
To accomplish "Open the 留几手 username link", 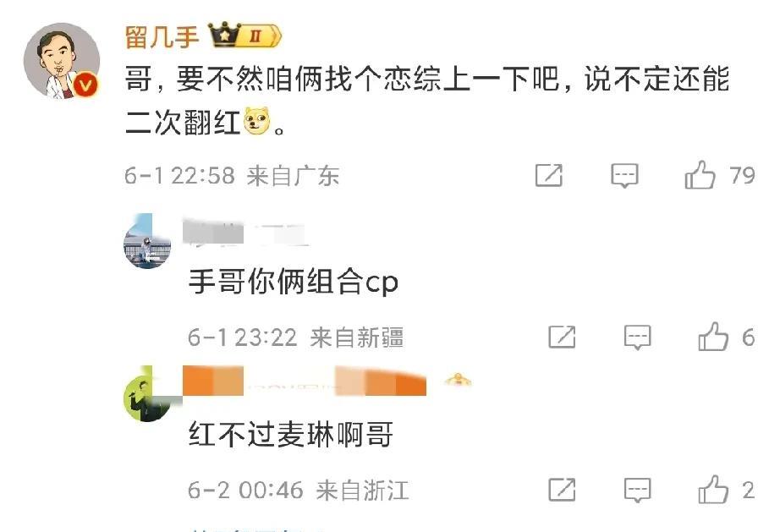I will pos(162,36).
